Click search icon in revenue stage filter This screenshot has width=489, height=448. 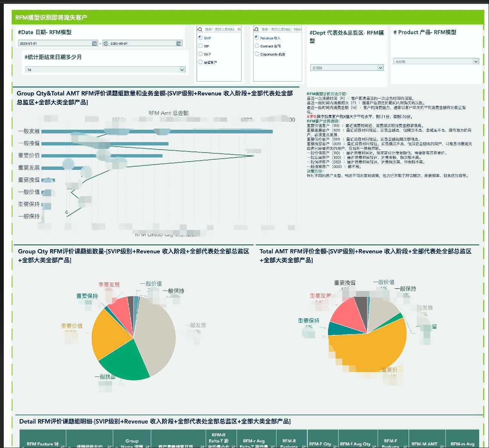coord(256,29)
